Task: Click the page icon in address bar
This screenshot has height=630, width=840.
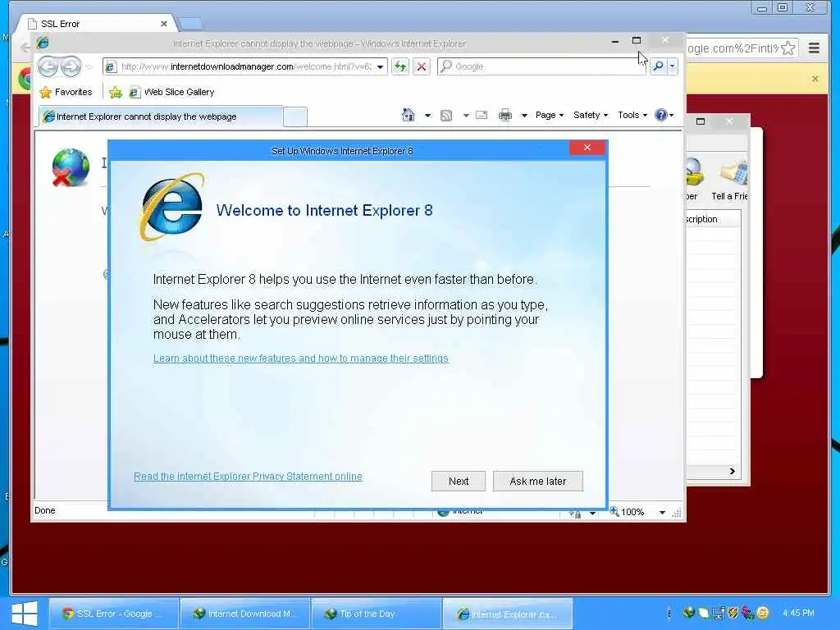Action: coord(111,67)
